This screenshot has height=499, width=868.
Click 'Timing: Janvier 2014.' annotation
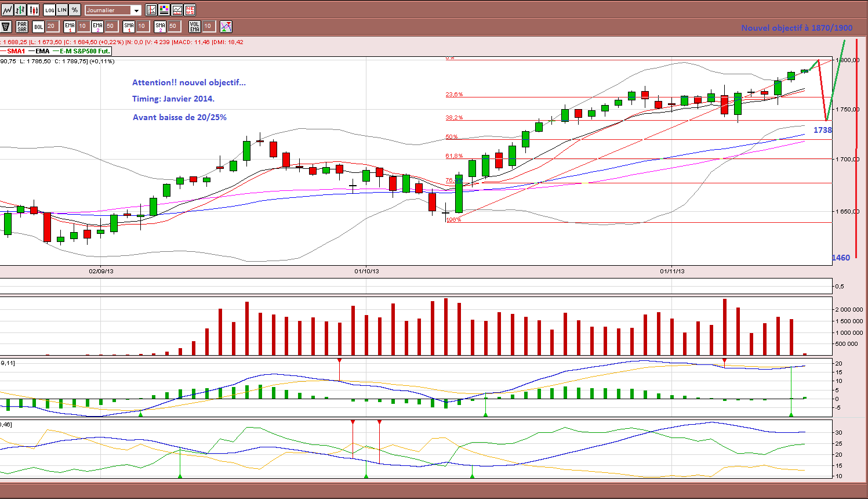point(173,99)
